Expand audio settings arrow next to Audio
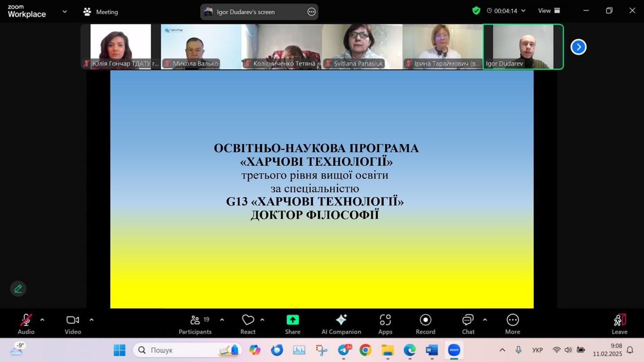This screenshot has width=644, height=362. point(42,320)
